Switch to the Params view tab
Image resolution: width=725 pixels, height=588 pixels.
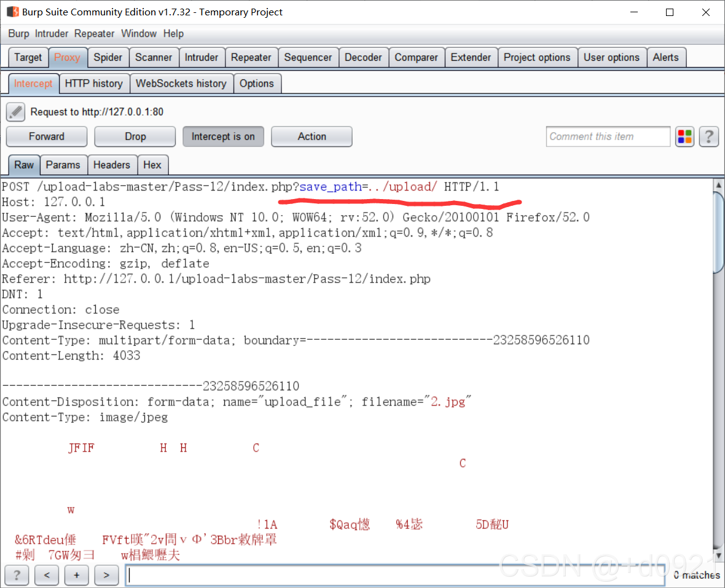(63, 165)
